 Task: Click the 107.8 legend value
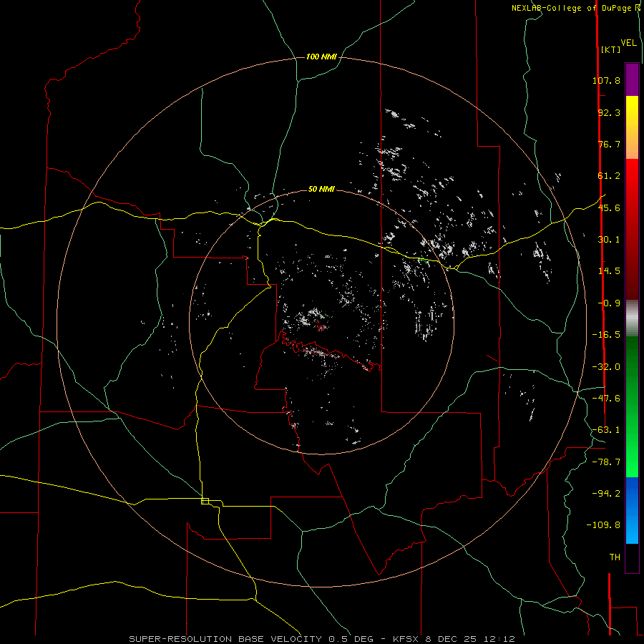point(606,80)
